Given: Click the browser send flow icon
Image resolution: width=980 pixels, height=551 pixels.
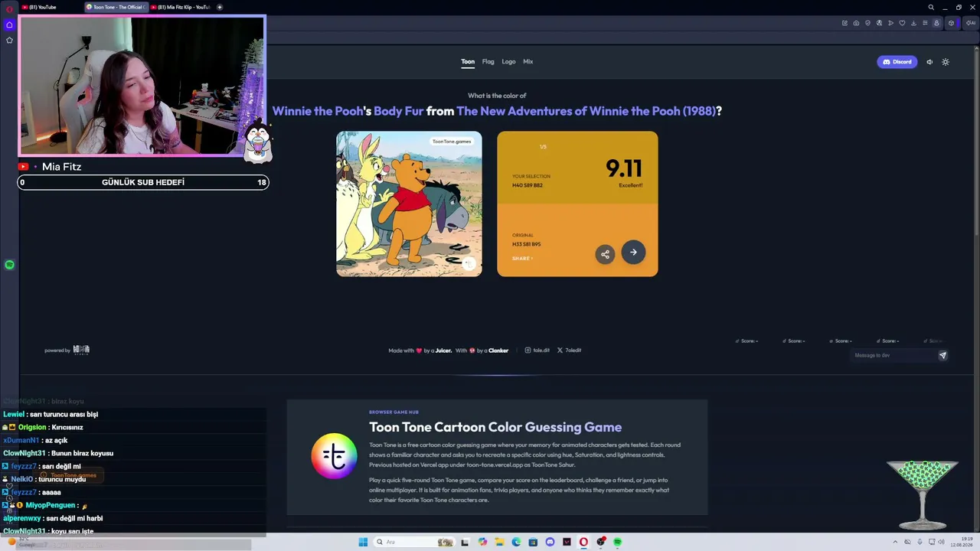Looking at the screenshot, I should [x=890, y=23].
